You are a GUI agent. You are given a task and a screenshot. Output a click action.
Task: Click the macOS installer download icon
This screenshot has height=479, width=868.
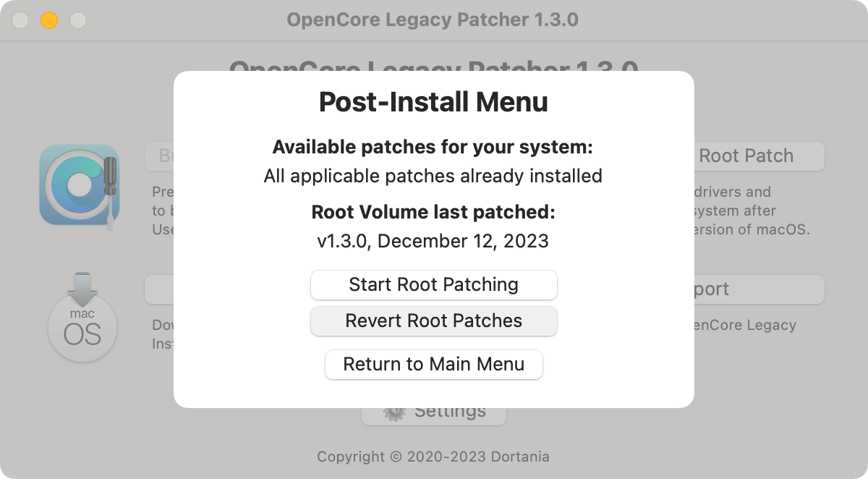point(82,317)
